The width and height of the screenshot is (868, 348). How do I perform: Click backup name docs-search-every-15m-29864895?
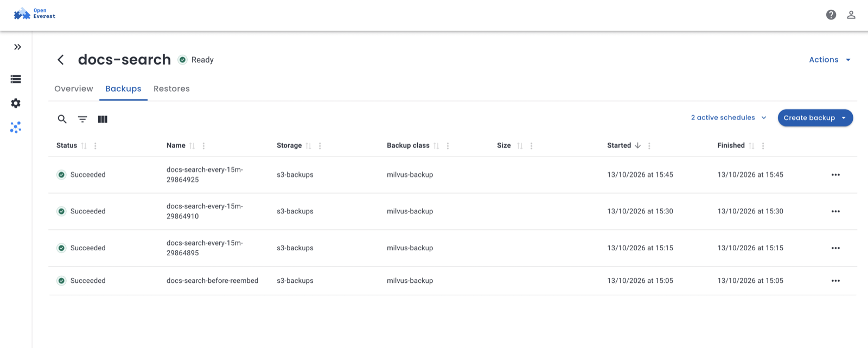[205, 248]
